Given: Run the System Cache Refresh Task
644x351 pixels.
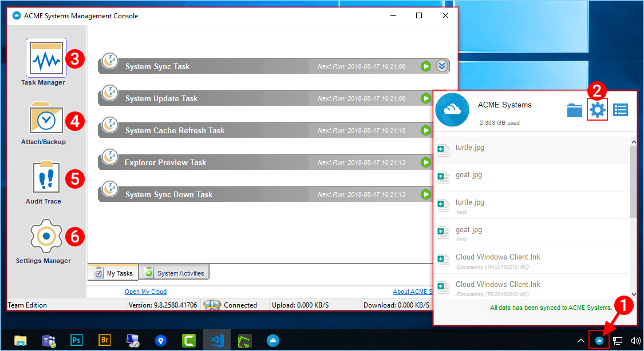Looking at the screenshot, I should [x=426, y=130].
